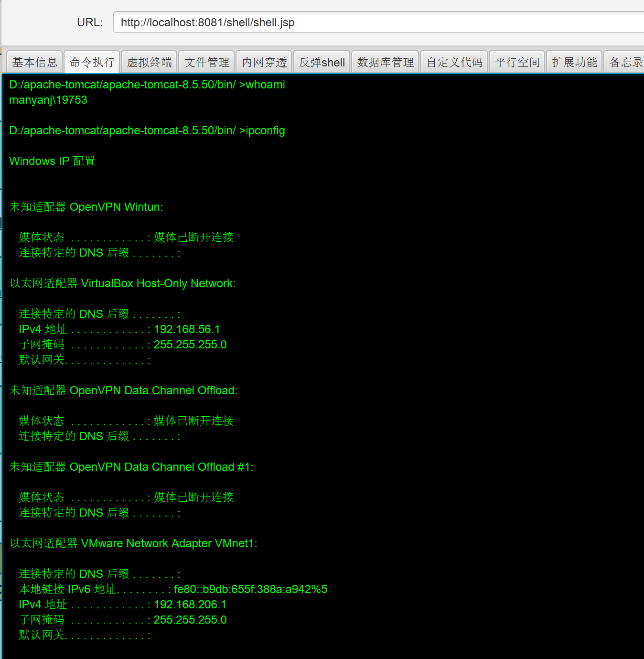
Task: Open the 数据库管理 tab
Action: click(x=385, y=62)
